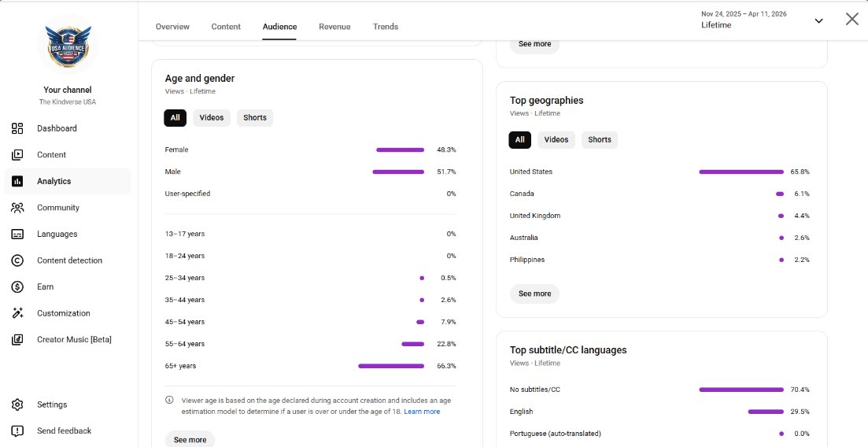This screenshot has width=868, height=447.
Task: Click the United Kingdom row label
Action: tap(535, 216)
